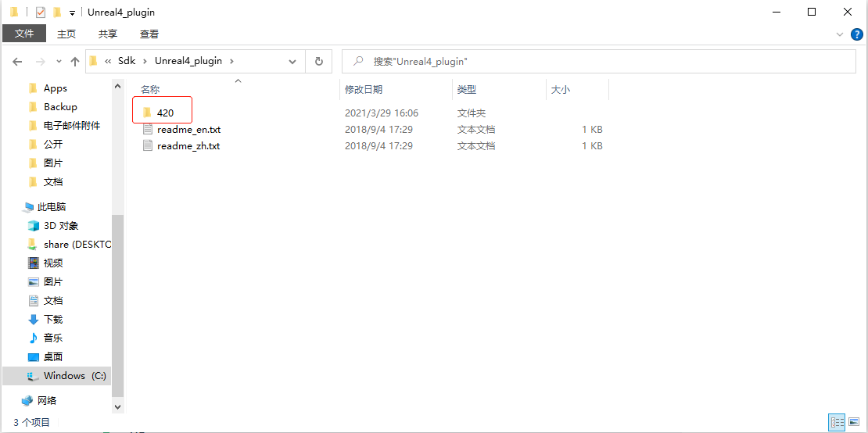Open 图片 library under 此电脑
This screenshot has width=868, height=433.
[x=53, y=282]
